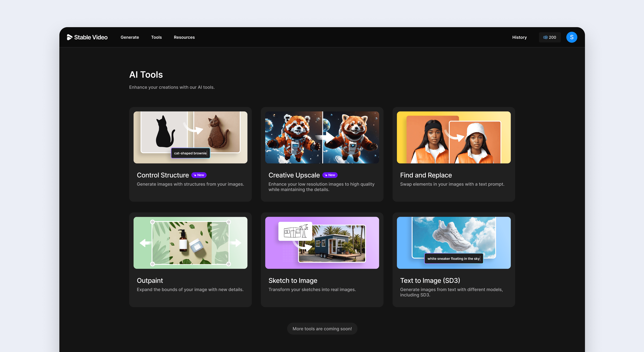Open the Resources menu
Screen dimensions: 644x352
[184, 37]
